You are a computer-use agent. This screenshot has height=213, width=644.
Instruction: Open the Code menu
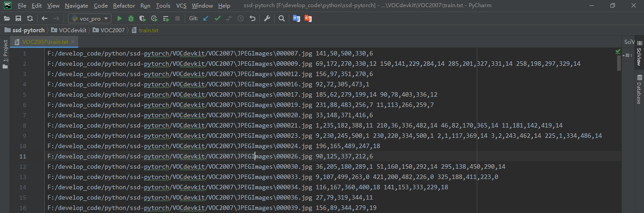pyautogui.click(x=101, y=6)
